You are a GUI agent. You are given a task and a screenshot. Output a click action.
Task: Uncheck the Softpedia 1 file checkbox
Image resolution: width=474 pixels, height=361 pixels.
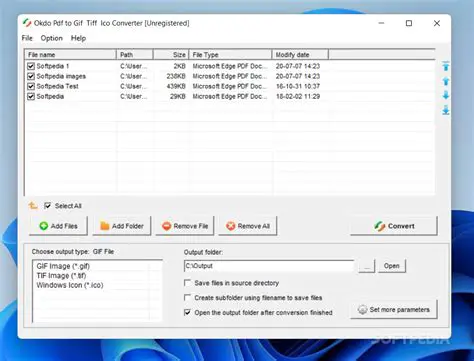point(31,66)
